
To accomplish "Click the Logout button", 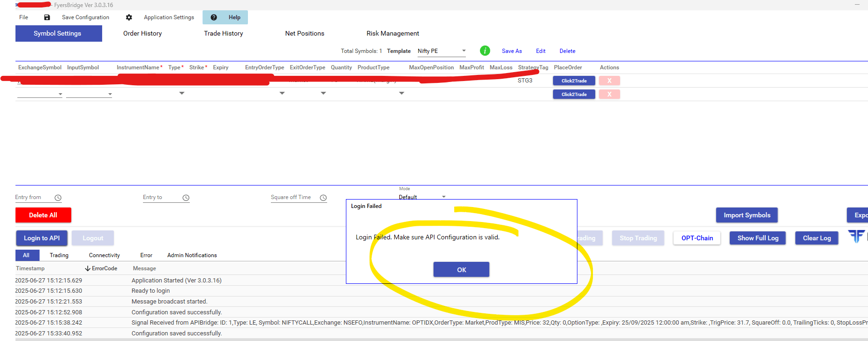I will tap(93, 238).
